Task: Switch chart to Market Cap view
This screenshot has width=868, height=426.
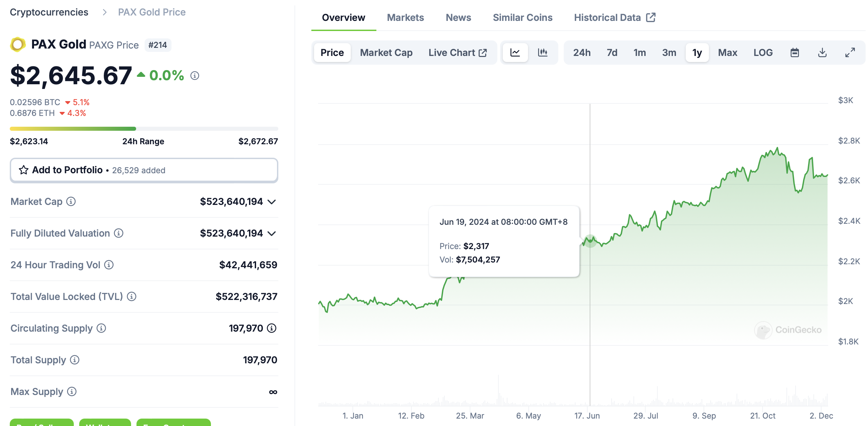Action: click(x=386, y=53)
